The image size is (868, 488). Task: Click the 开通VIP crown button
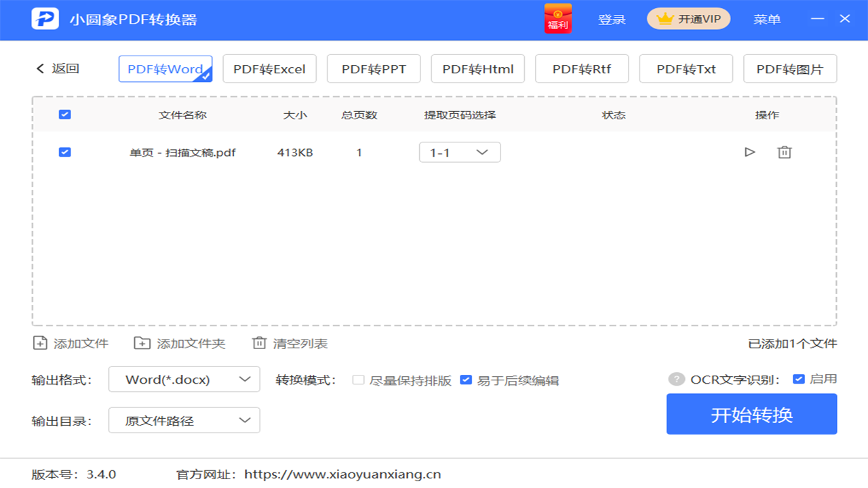(x=688, y=18)
